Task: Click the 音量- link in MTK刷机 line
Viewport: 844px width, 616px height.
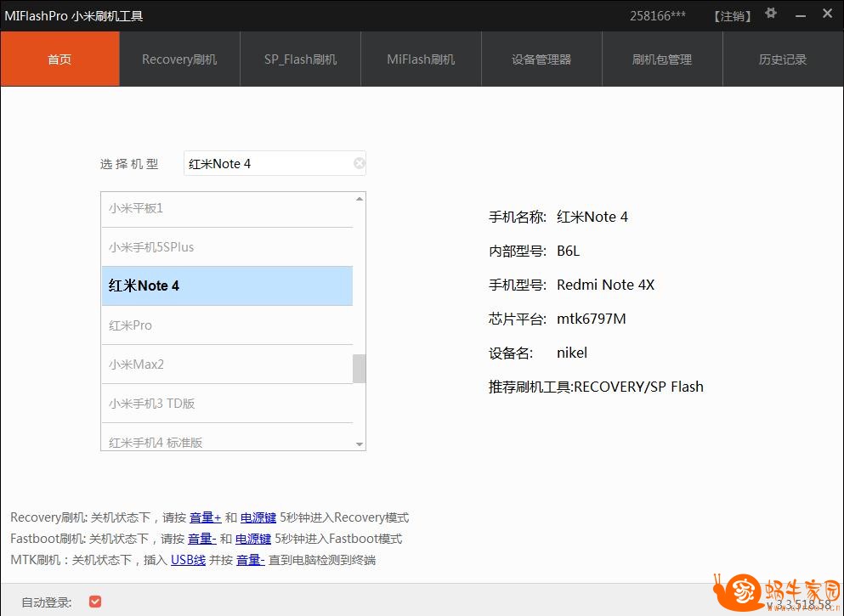Action: (250, 560)
